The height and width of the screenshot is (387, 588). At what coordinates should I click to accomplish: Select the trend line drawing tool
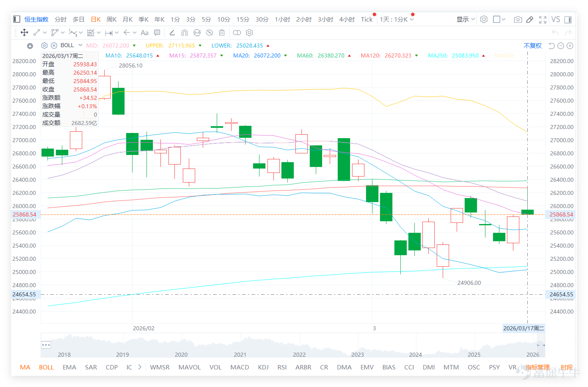pos(37,33)
